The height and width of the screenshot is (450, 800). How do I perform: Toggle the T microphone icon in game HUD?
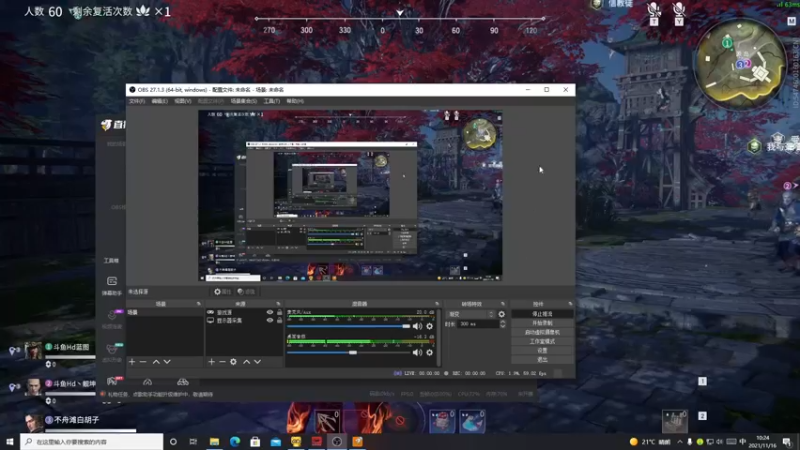[x=654, y=13]
